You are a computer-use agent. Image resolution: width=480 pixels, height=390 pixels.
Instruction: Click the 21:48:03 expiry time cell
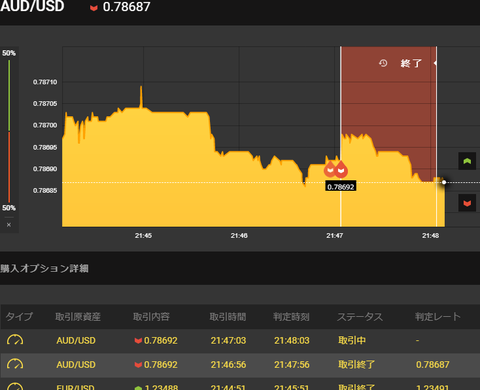(292, 340)
